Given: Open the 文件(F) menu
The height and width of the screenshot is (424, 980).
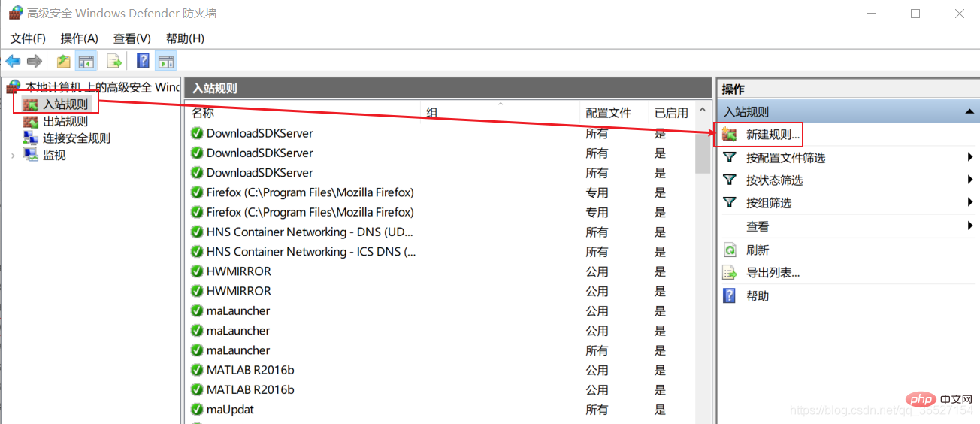Looking at the screenshot, I should click(28, 38).
